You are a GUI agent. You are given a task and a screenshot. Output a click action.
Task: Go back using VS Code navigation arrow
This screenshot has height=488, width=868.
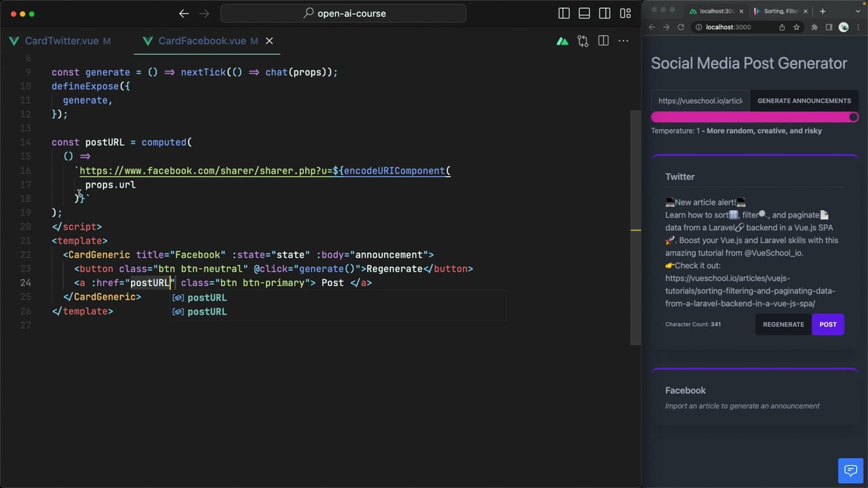(x=184, y=14)
